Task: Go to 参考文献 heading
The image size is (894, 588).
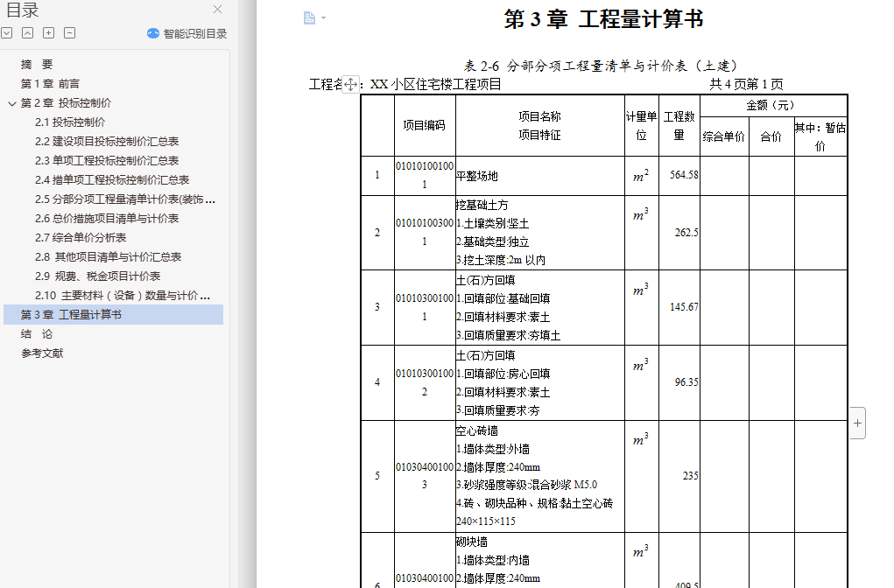Action: tap(42, 353)
